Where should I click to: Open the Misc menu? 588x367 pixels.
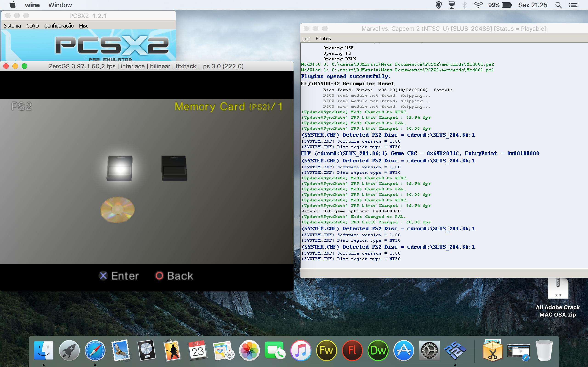click(84, 26)
